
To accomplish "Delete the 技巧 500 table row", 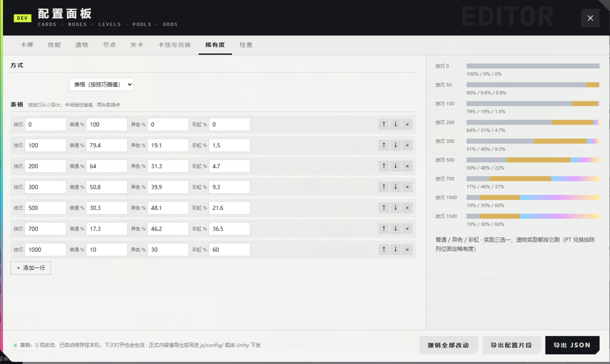I will pyautogui.click(x=407, y=208).
